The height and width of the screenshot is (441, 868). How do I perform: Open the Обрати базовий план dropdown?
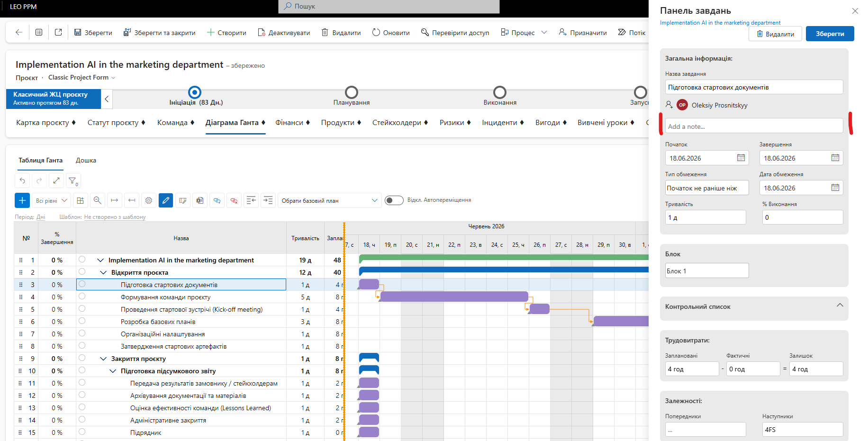(x=330, y=200)
